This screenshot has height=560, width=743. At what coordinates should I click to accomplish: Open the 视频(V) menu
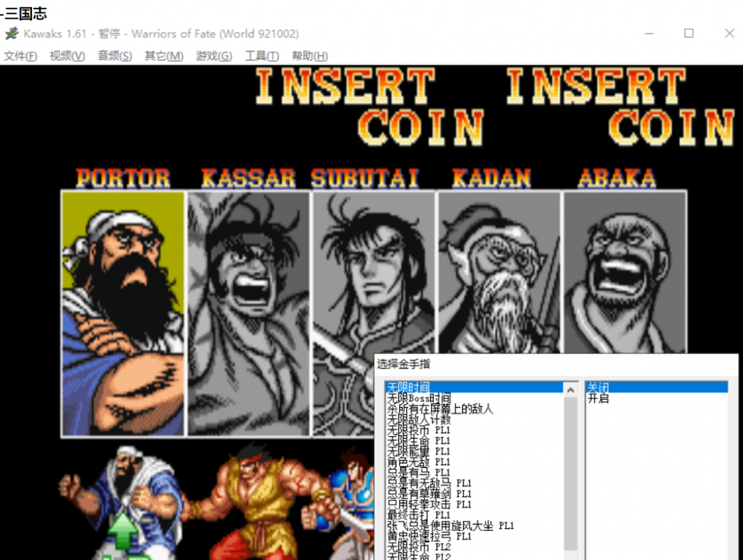pyautogui.click(x=67, y=56)
